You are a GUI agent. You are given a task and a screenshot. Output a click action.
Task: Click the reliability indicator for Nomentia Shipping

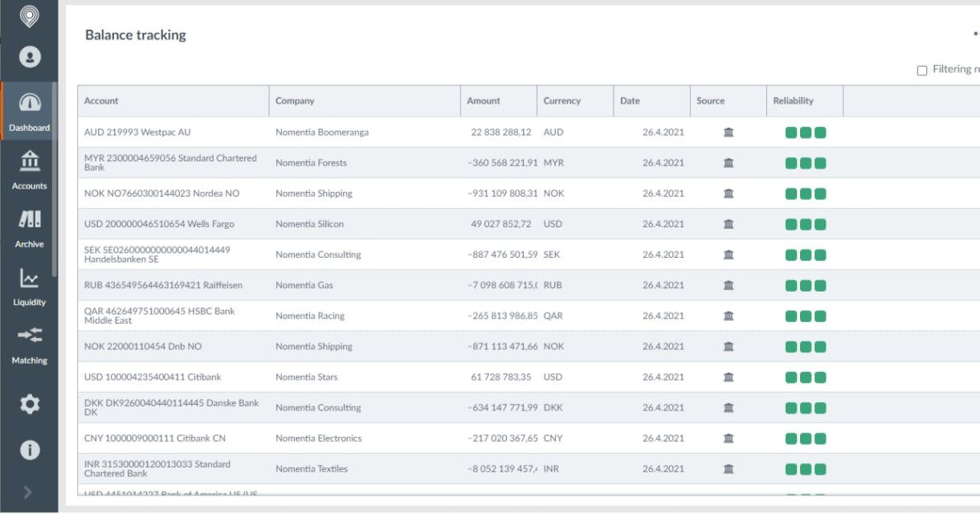coord(806,193)
